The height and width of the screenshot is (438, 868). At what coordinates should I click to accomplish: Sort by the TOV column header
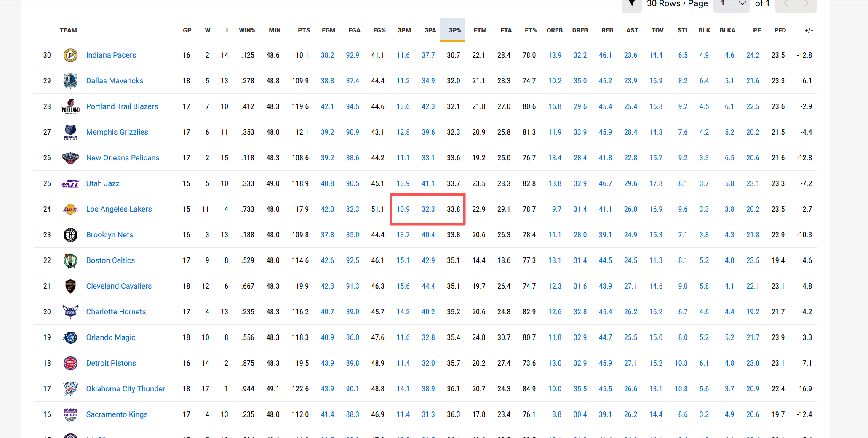click(657, 30)
